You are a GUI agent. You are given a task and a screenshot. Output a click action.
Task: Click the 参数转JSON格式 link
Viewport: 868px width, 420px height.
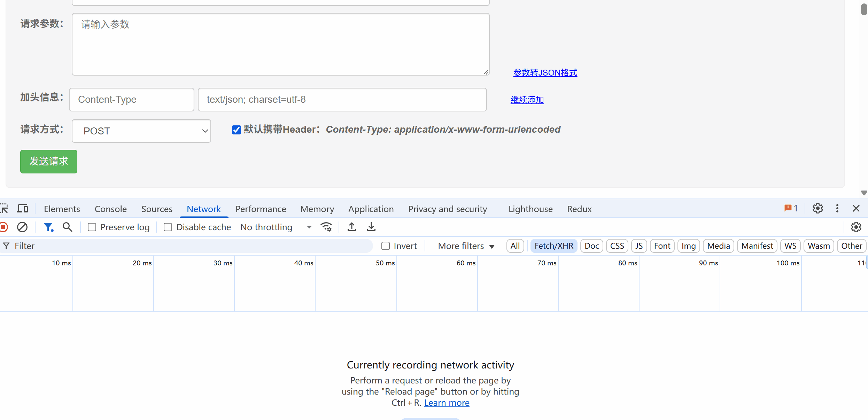tap(545, 72)
